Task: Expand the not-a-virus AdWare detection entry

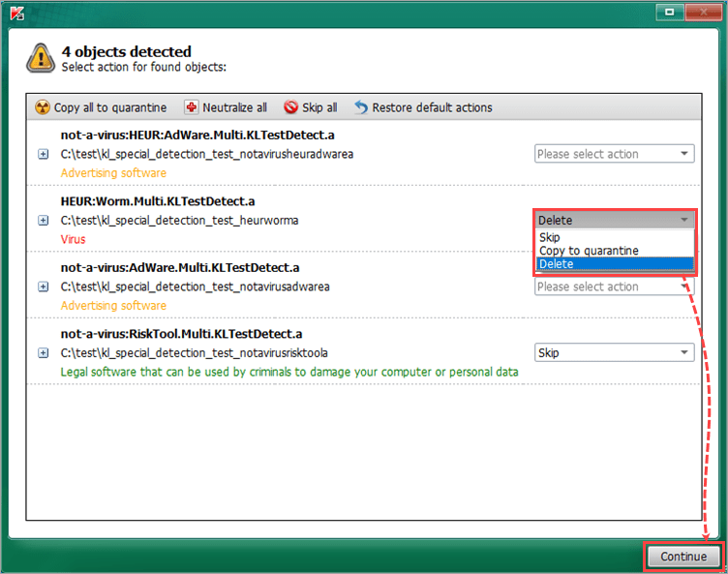Action: (x=43, y=287)
